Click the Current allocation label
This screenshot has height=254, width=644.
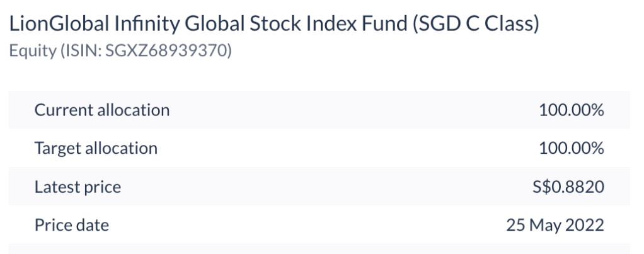101,110
